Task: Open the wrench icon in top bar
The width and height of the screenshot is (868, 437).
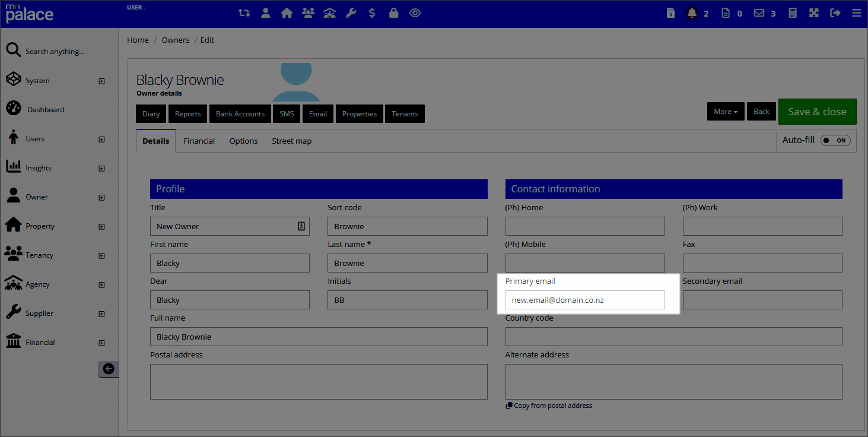Action: pos(351,12)
